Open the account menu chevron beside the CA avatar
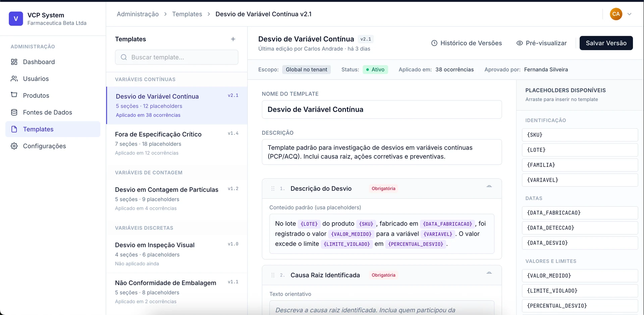Screen dimensions: 644x315 pos(630,14)
